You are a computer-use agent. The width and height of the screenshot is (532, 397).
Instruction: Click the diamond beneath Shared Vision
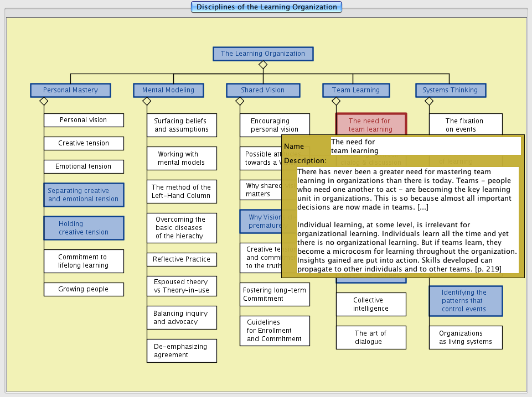[x=240, y=101]
